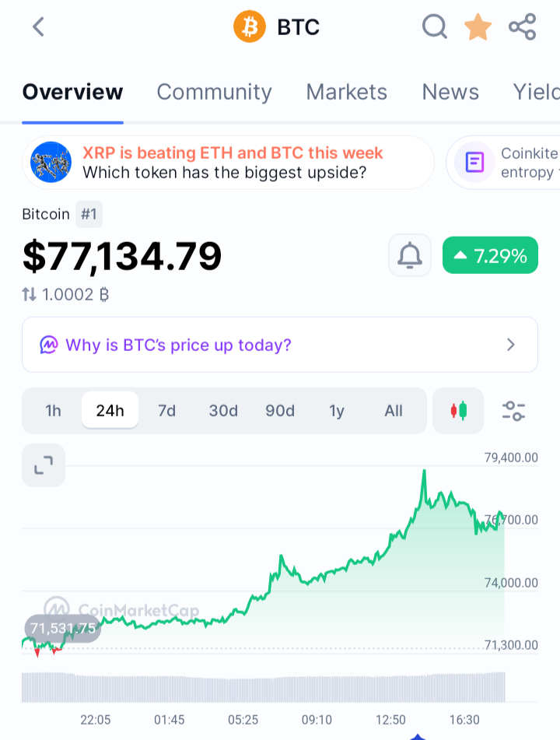Screen dimensions: 560x740
Task: Open search with the magnifier icon
Action: pos(435,27)
